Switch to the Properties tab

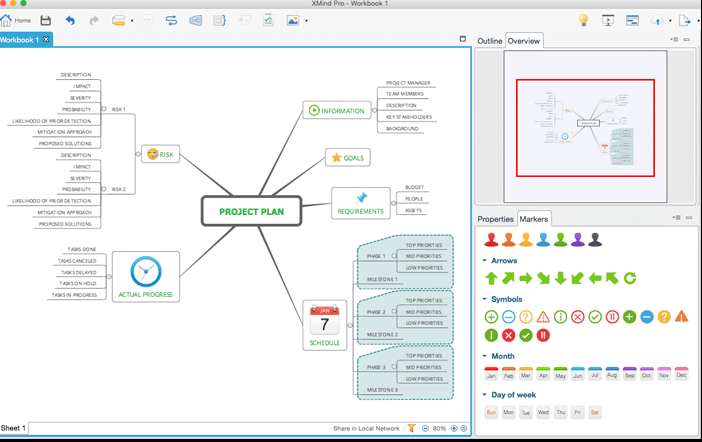point(495,219)
